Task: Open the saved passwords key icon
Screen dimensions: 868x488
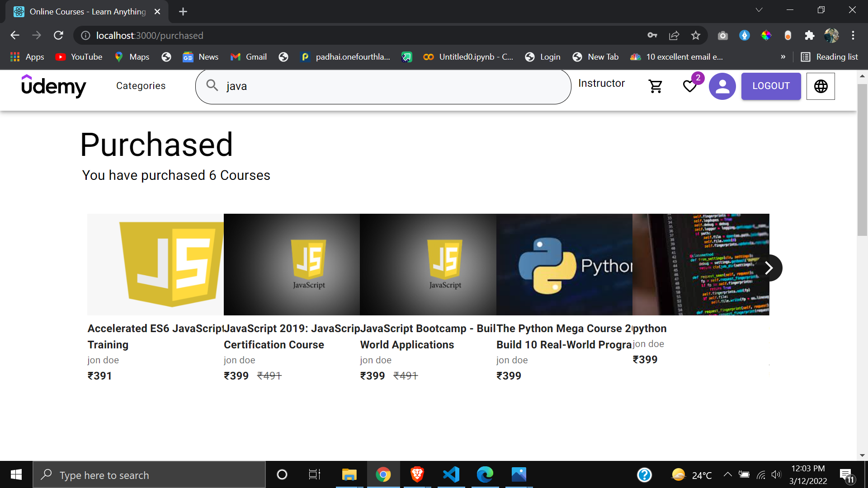Action: (x=652, y=35)
